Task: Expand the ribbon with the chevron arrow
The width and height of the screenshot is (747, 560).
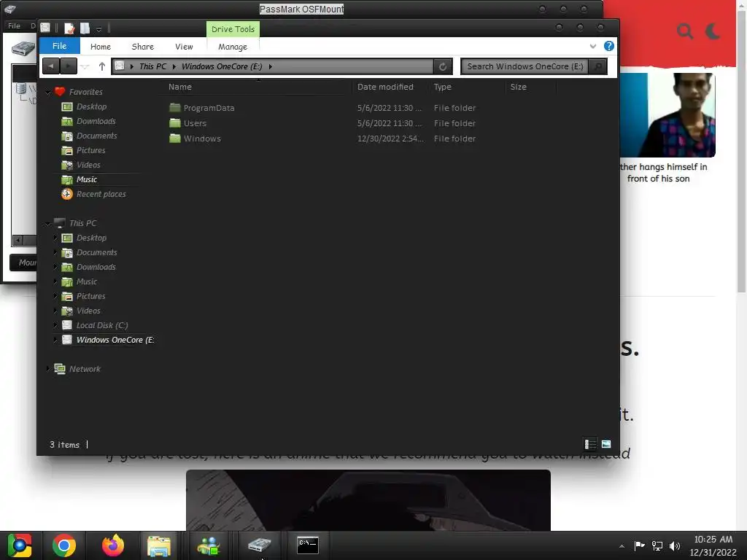Action: click(592, 46)
